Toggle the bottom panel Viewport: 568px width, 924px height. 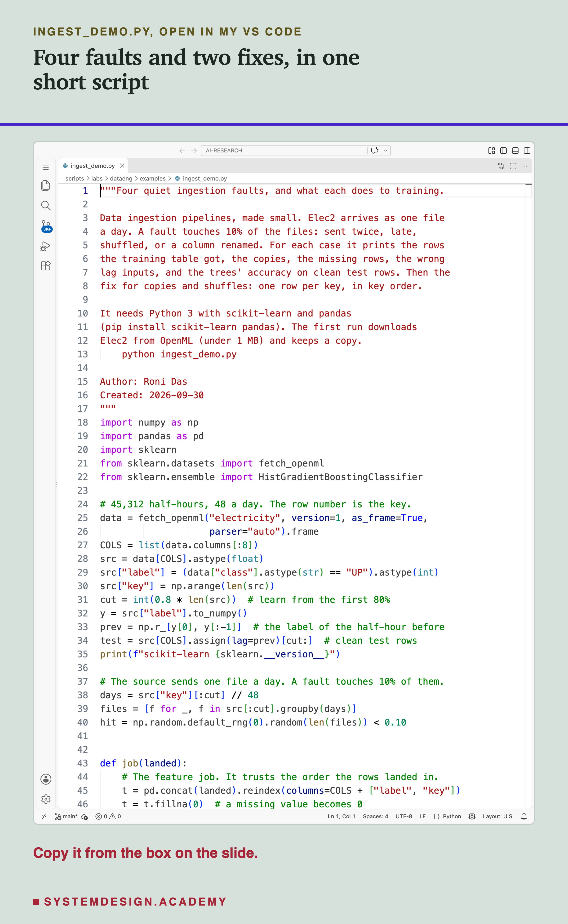coord(515,150)
